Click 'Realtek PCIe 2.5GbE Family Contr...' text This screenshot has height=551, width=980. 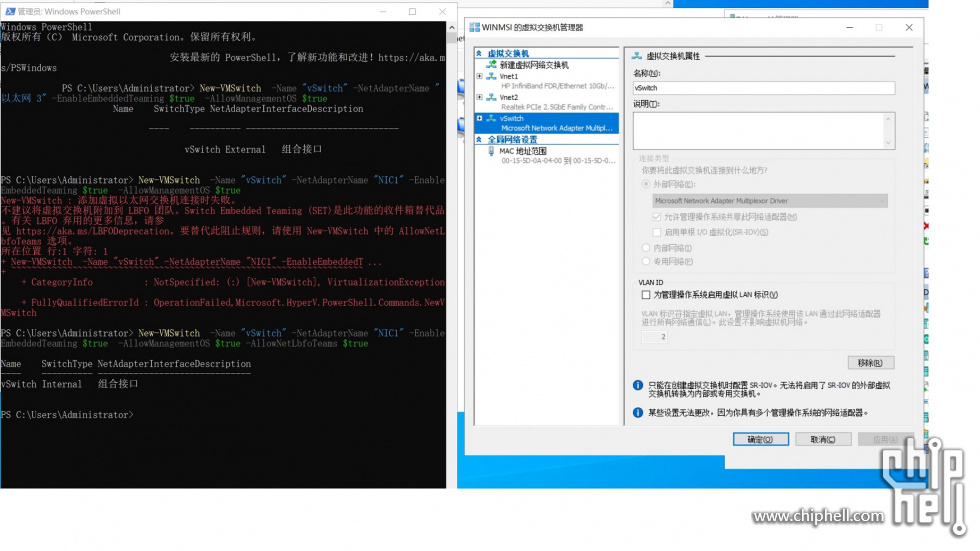[x=558, y=107]
